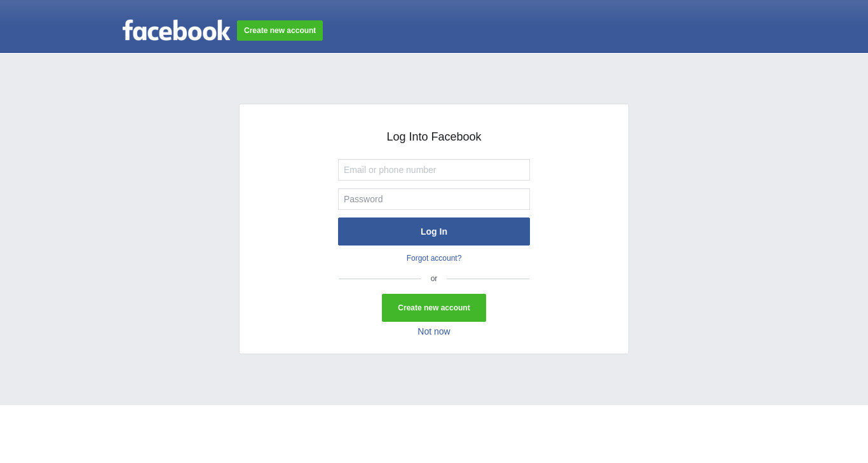
Task: Click into the Password field
Action: tap(434, 199)
